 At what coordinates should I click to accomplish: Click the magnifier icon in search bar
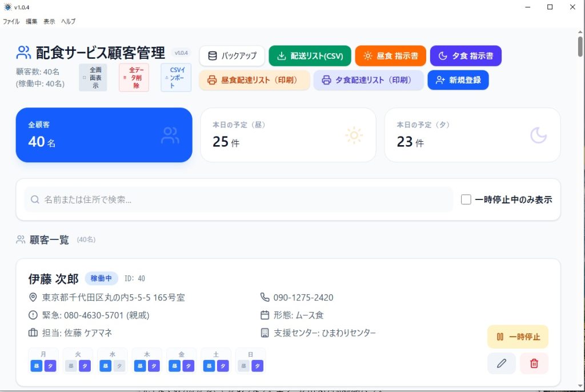tap(35, 199)
